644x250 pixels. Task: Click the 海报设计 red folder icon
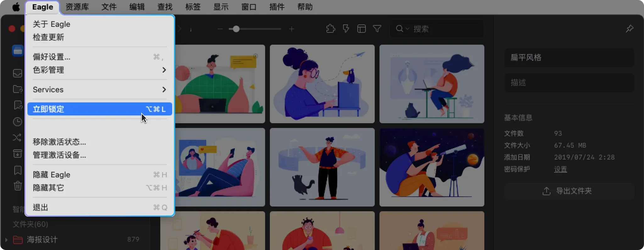pos(18,240)
